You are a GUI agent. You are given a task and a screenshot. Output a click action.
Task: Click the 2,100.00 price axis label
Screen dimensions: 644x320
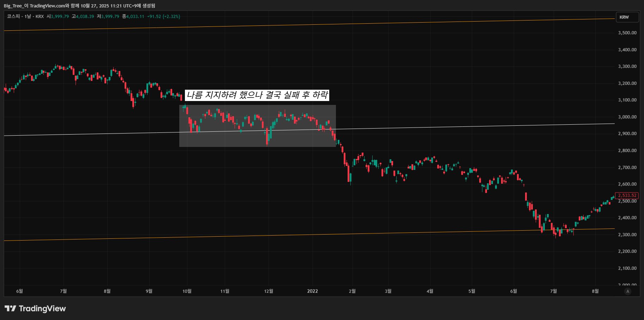pos(627,268)
